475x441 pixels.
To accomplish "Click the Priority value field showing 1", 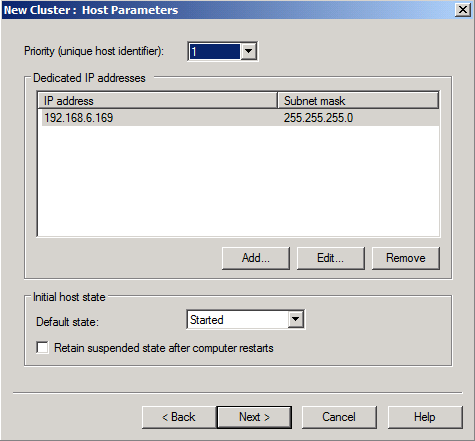I will pyautogui.click(x=215, y=52).
